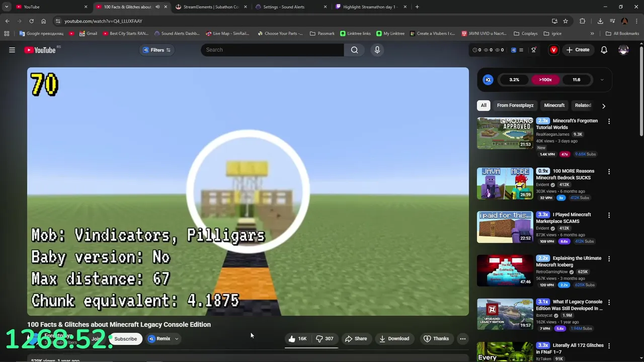The width and height of the screenshot is (644, 362).
Task: Open the All Bookmarks folder
Action: pyautogui.click(x=622, y=34)
